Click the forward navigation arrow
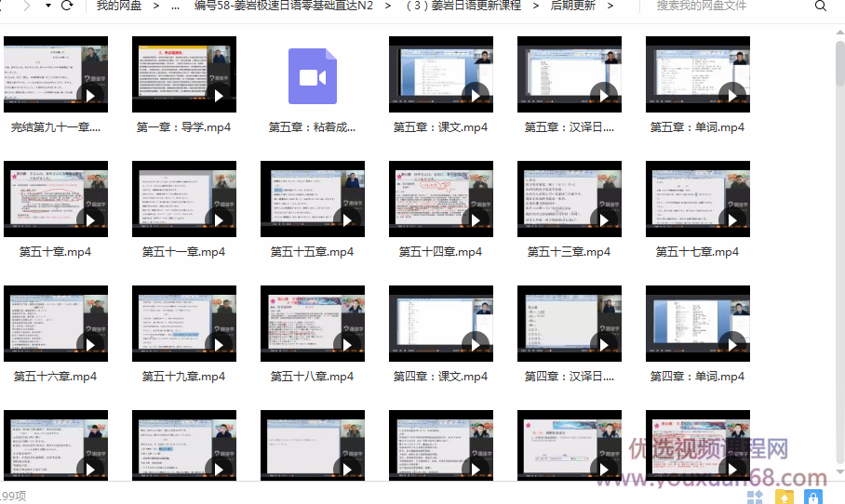This screenshot has width=845, height=504. pyautogui.click(x=26, y=6)
